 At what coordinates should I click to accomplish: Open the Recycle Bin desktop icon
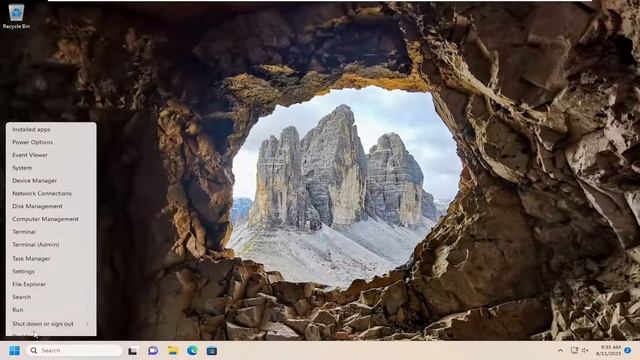(16, 16)
